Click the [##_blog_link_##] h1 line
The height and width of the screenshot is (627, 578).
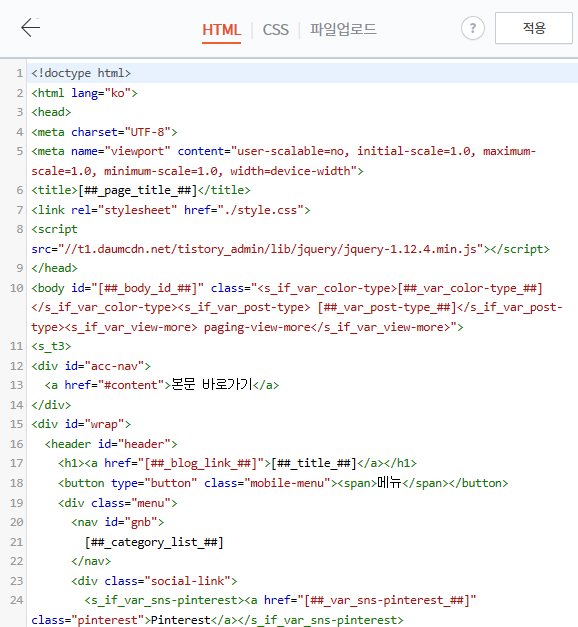coord(237,463)
